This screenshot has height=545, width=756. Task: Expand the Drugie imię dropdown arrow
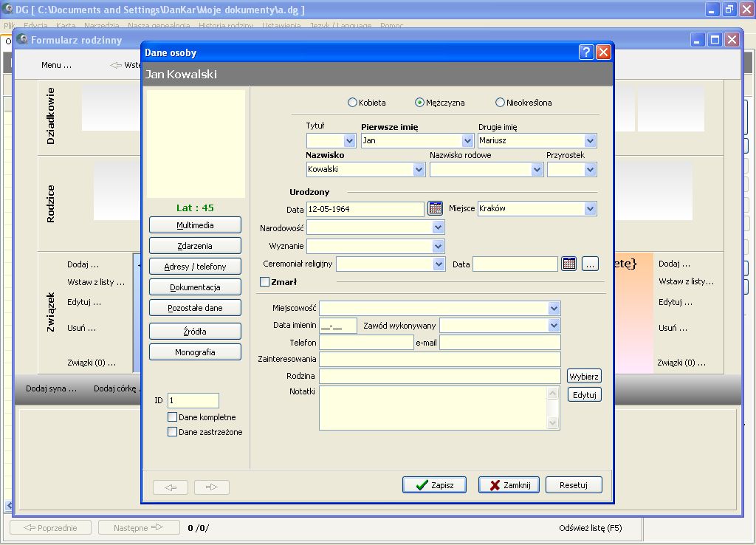point(590,141)
